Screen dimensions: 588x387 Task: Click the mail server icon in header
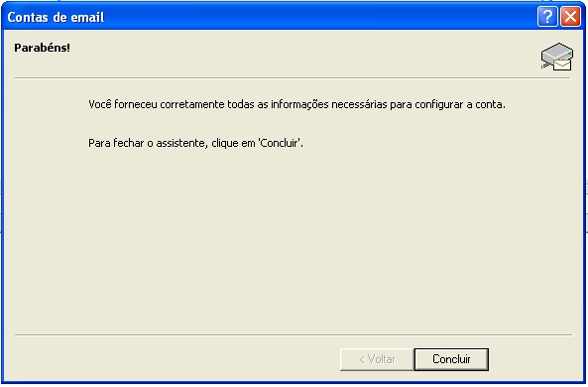coord(557,57)
